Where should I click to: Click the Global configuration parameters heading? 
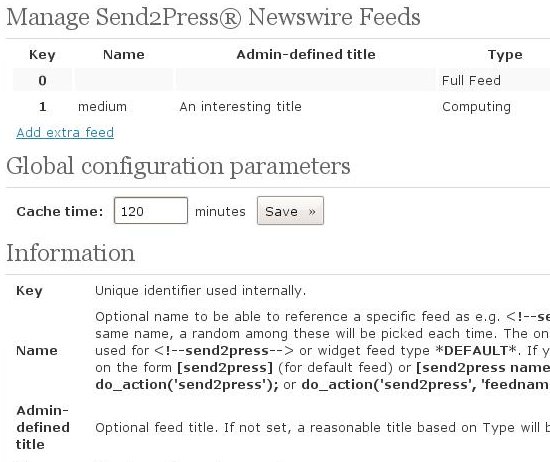click(178, 166)
